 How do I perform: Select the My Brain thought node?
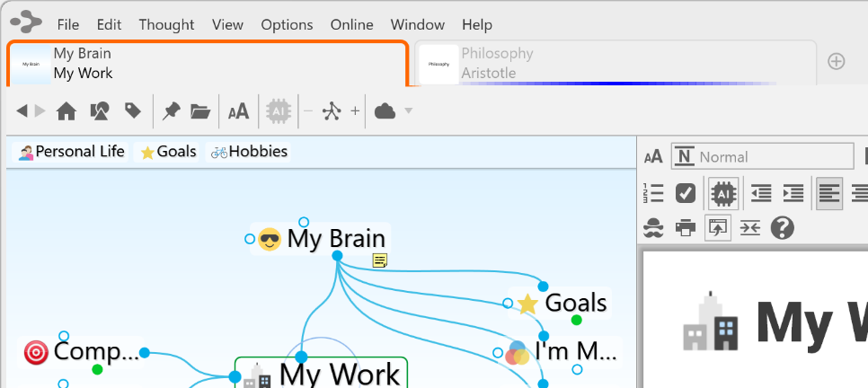pyautogui.click(x=335, y=239)
